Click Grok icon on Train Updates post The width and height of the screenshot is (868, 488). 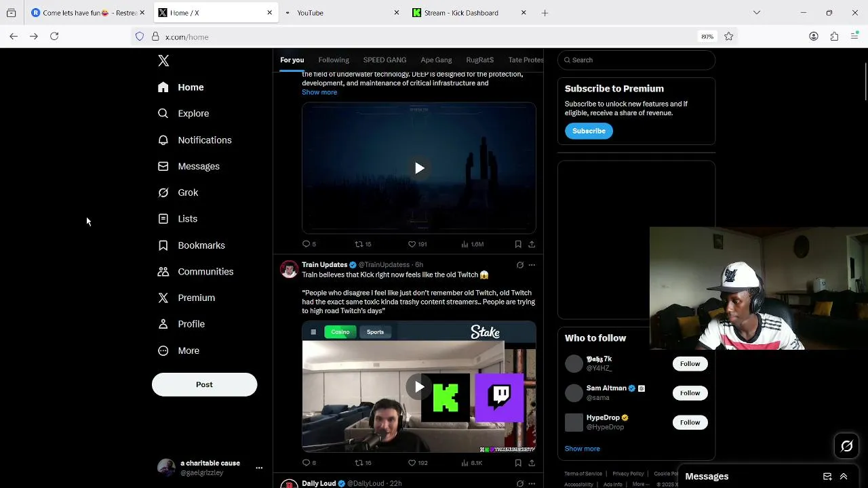pyautogui.click(x=520, y=265)
